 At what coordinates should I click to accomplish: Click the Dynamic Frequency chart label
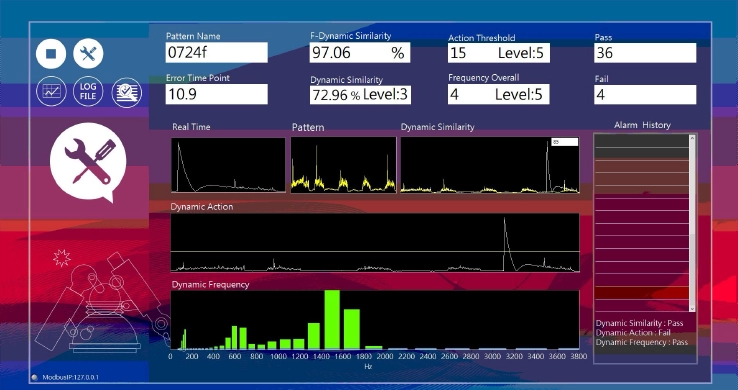210,285
